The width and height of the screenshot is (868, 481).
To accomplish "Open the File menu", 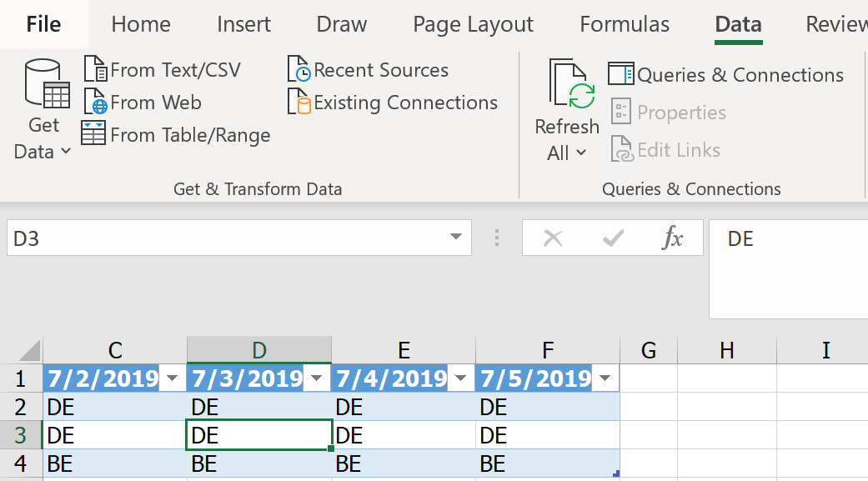I will coord(43,25).
